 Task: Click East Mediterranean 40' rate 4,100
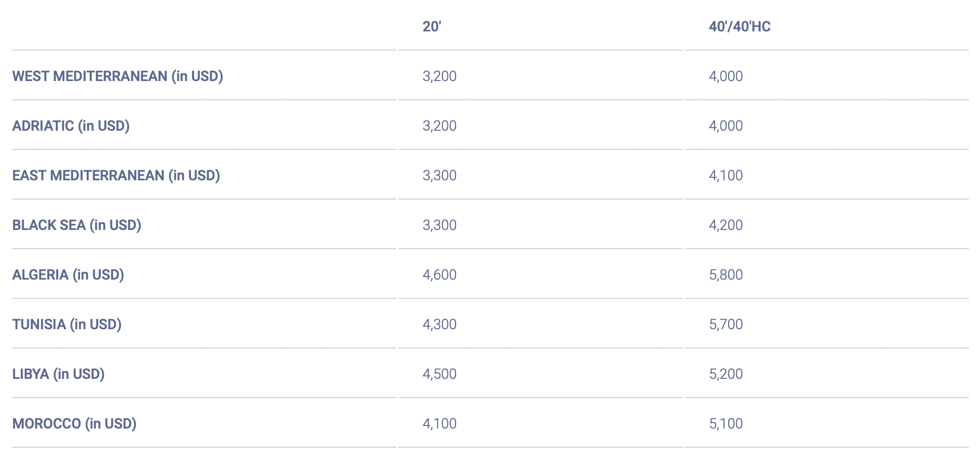coord(726,175)
